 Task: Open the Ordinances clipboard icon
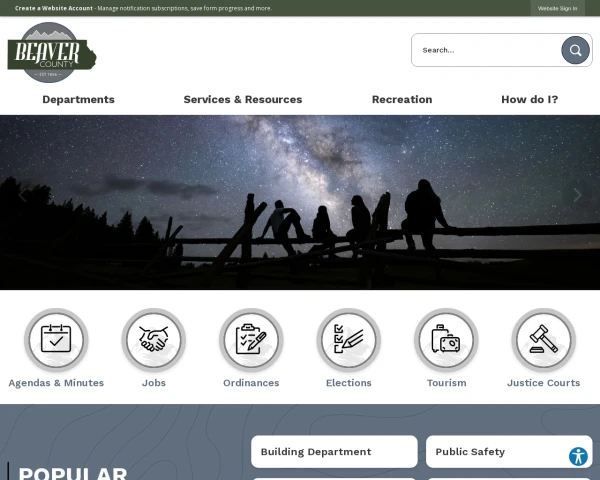[251, 340]
